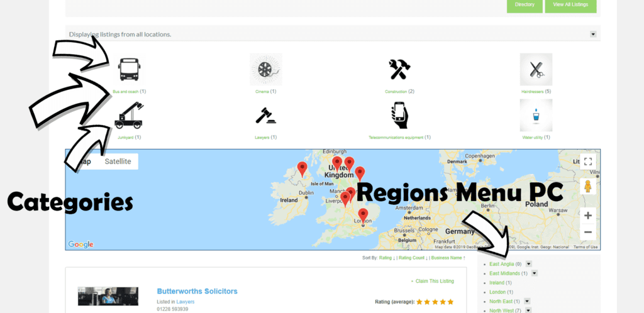Open the Telecommunications equipment category link

pyautogui.click(x=396, y=138)
